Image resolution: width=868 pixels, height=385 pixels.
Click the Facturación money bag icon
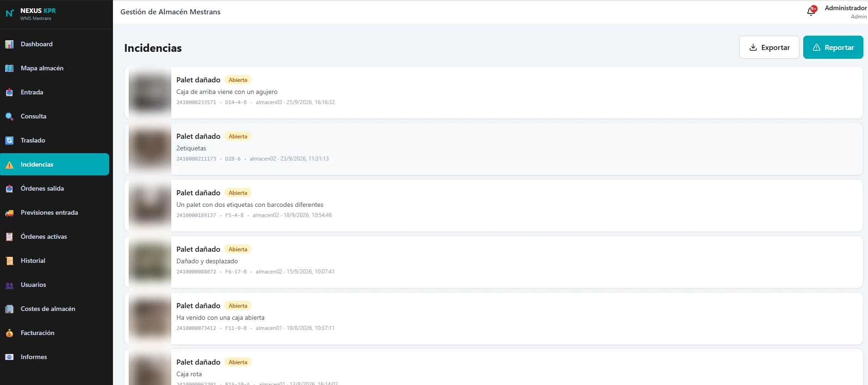(9, 333)
